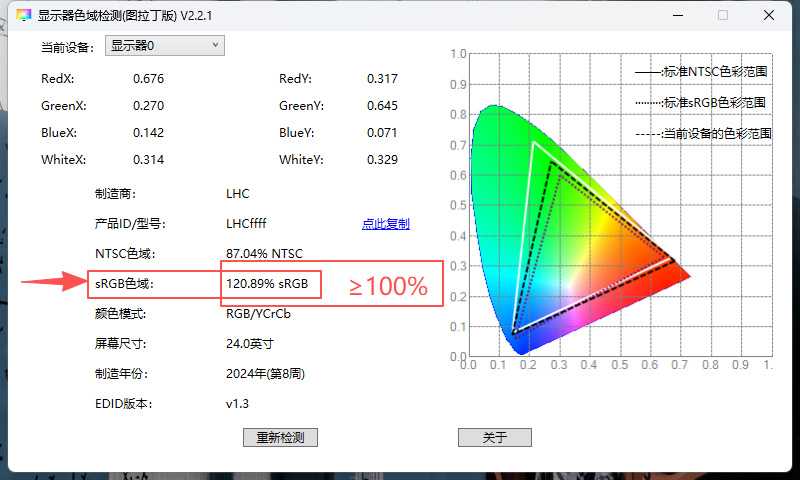Click the 制造商 label

[x=115, y=194]
